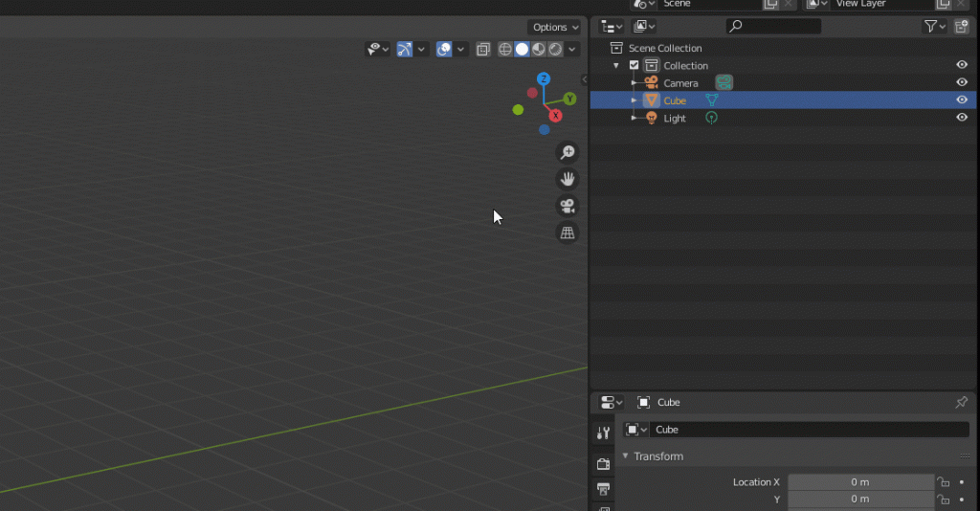
Task: Switch perspective/orthographic with the grid icon
Action: (568, 233)
